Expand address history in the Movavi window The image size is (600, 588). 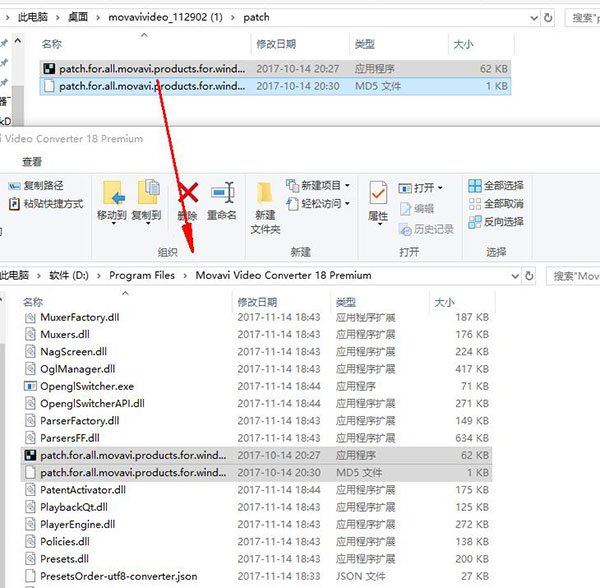(x=515, y=276)
